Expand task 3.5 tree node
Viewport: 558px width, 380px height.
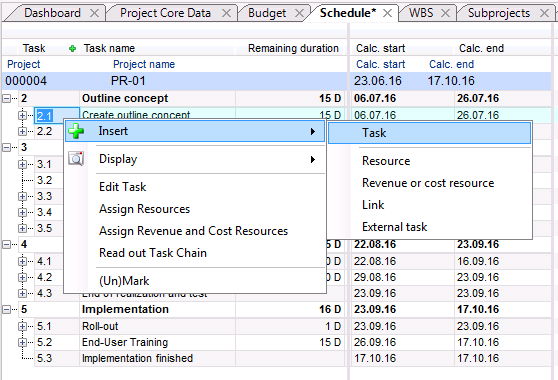(x=22, y=228)
